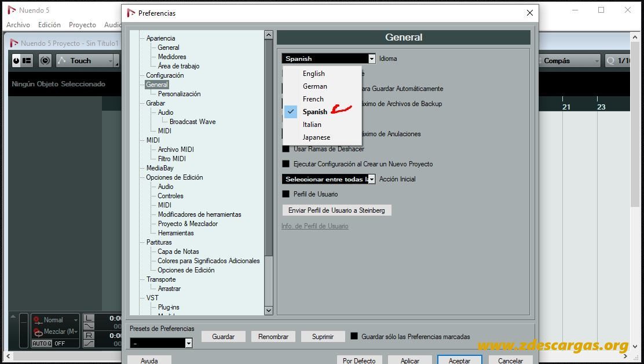Screen dimensions: 644x364
Task: Click bar 21 on the project ruler
Action: pos(566,107)
